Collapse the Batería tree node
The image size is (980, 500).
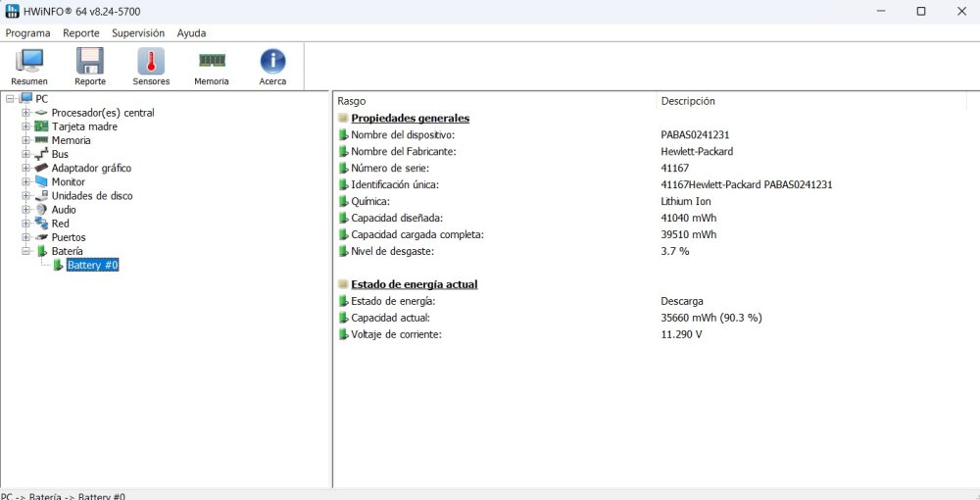click(25, 251)
